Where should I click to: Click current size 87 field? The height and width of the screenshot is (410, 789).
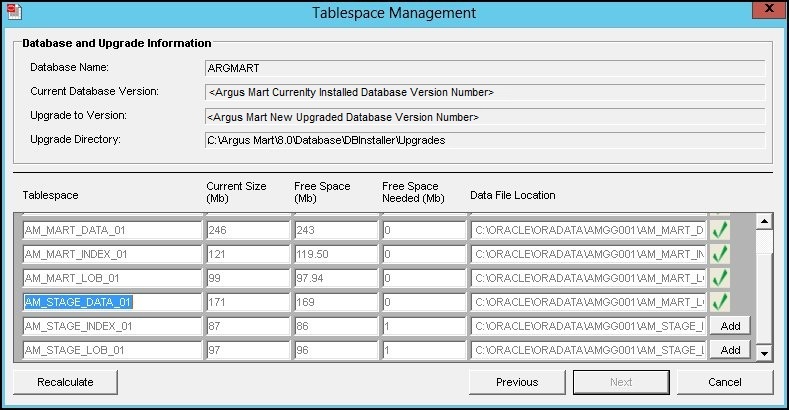click(248, 326)
